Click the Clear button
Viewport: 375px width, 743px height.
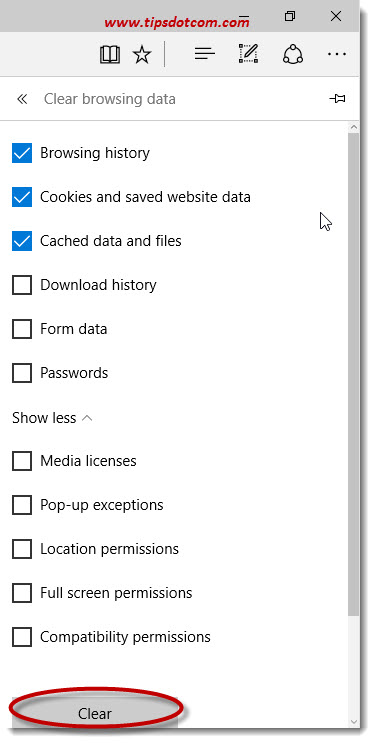[95, 714]
